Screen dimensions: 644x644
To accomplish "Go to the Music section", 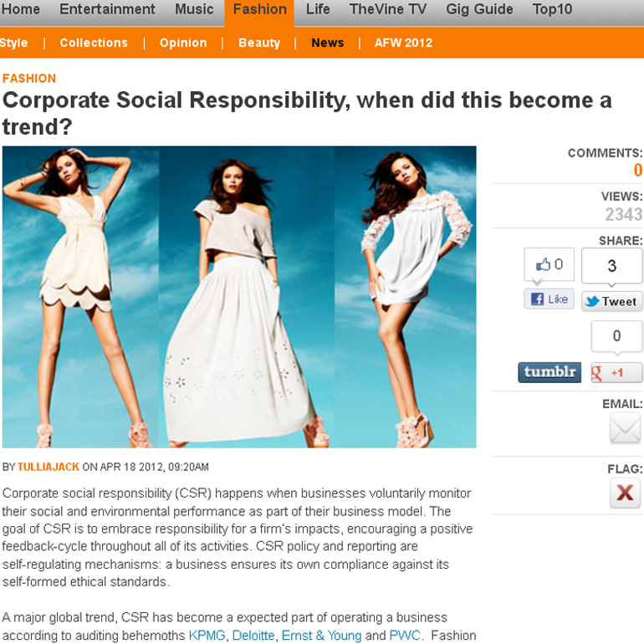I will [194, 9].
